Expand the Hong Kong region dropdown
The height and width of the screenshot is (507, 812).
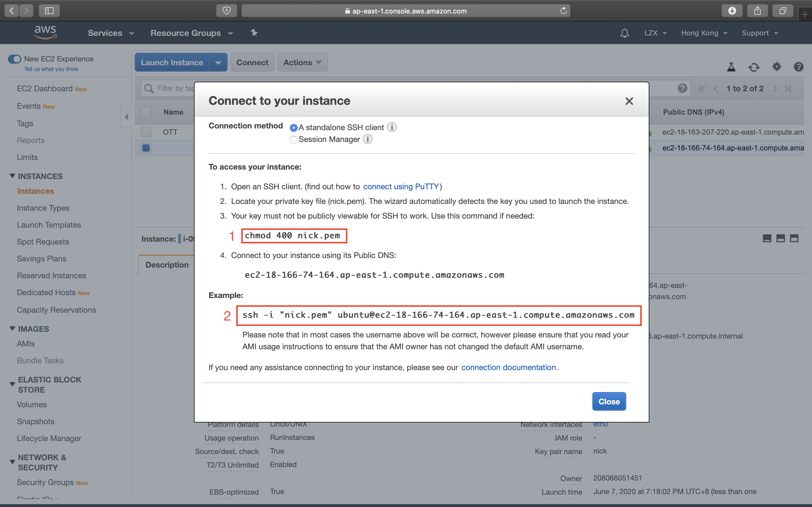point(704,33)
